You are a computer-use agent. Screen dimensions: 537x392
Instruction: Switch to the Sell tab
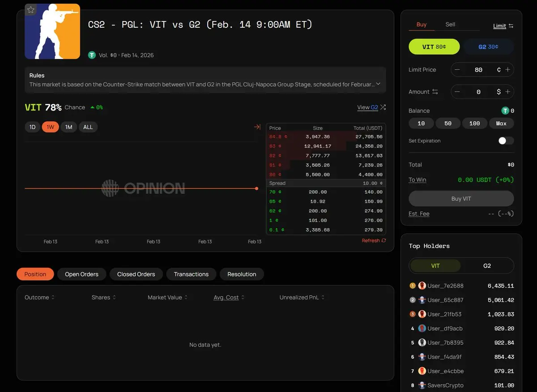click(450, 25)
